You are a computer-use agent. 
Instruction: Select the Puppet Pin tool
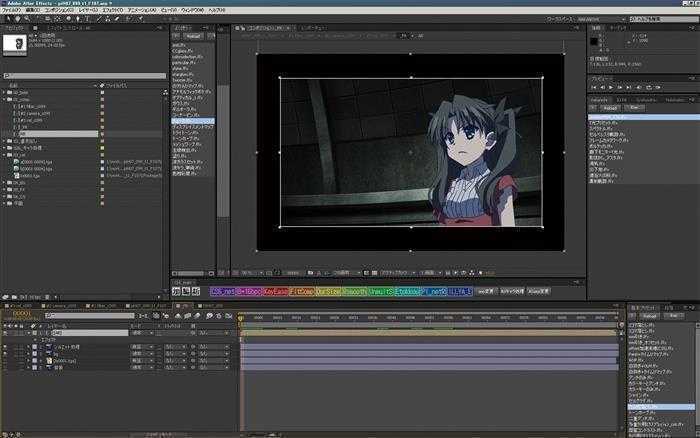click(x=140, y=19)
